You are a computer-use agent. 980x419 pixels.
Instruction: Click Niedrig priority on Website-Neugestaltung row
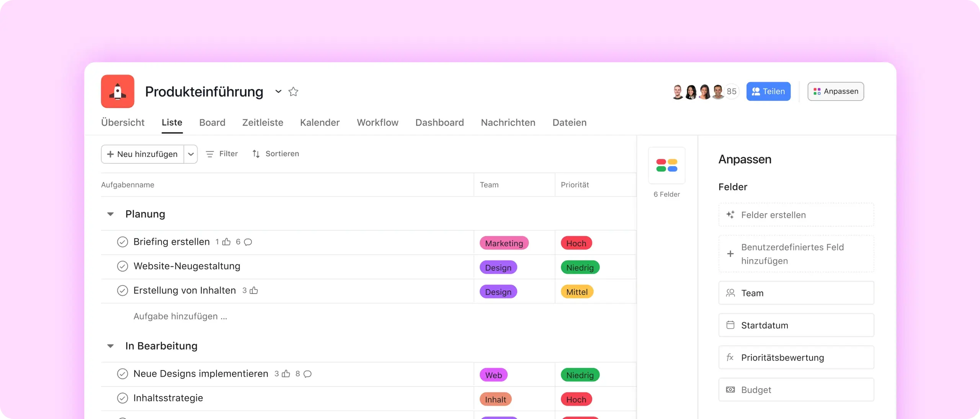point(580,267)
